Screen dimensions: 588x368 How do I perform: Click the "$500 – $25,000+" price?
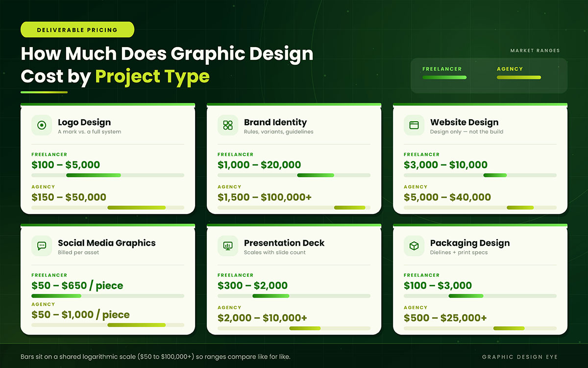click(445, 318)
